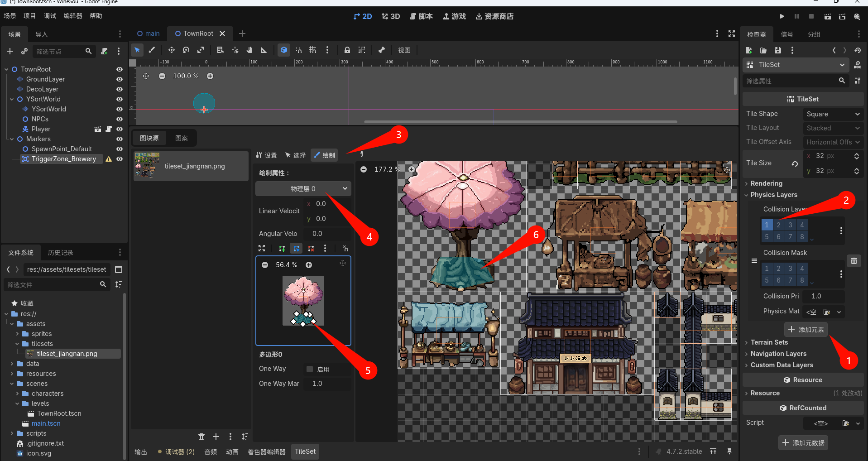This screenshot has height=461, width=868.
Task: Open the 物理层 0 property dropdown
Action: pyautogui.click(x=303, y=188)
